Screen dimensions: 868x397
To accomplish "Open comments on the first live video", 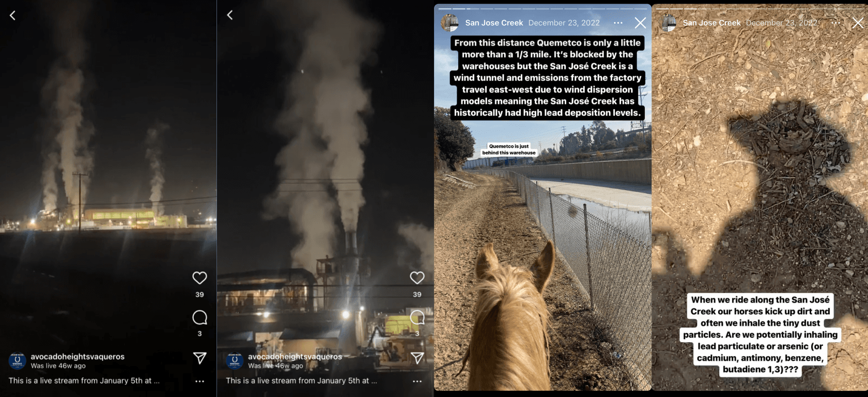I will pyautogui.click(x=199, y=317).
